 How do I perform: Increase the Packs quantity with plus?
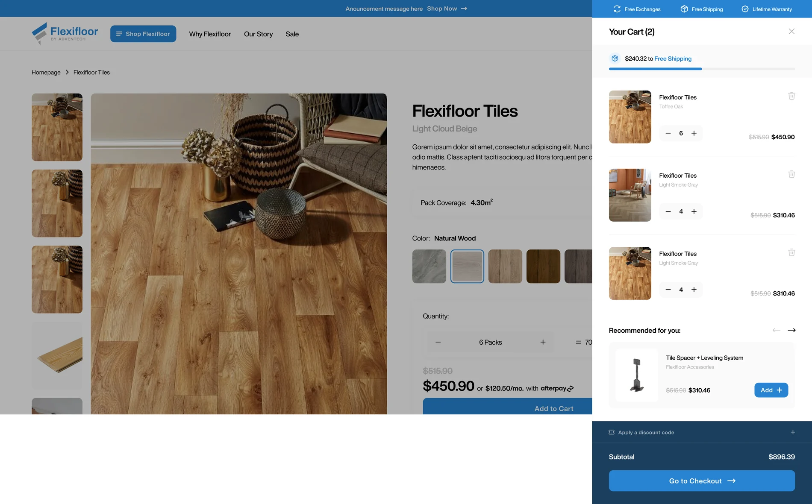tap(543, 342)
